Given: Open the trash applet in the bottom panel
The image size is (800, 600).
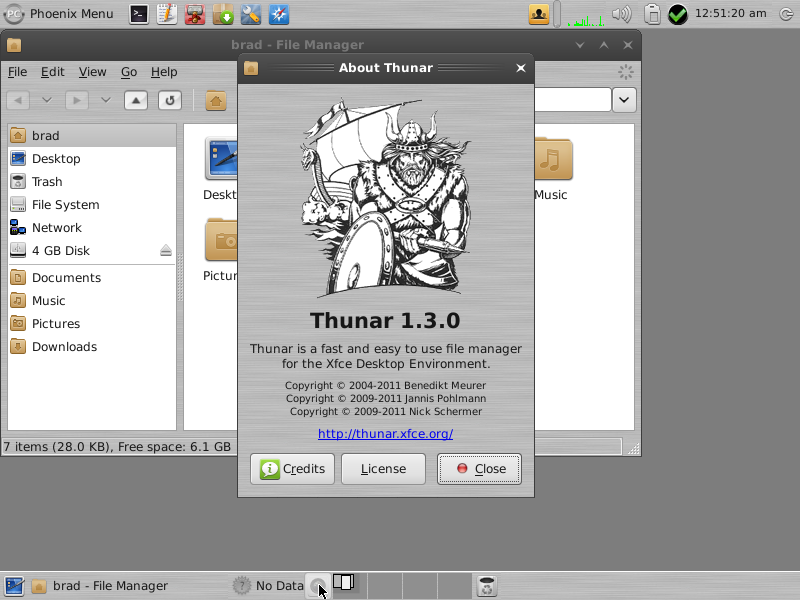Looking at the screenshot, I should click(487, 586).
